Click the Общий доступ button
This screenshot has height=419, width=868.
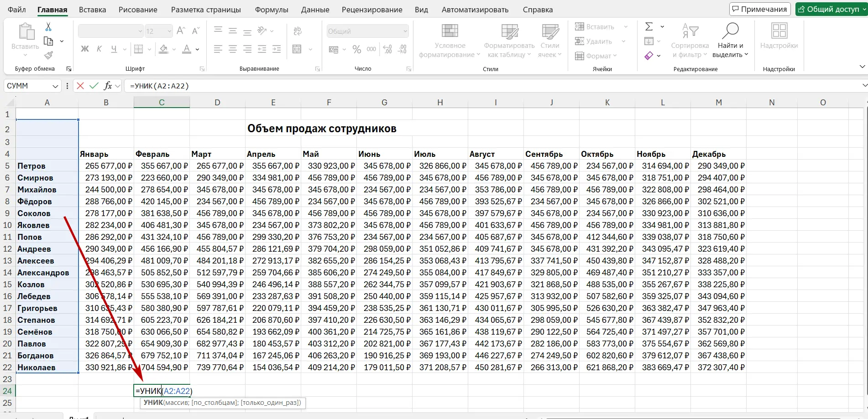831,9
